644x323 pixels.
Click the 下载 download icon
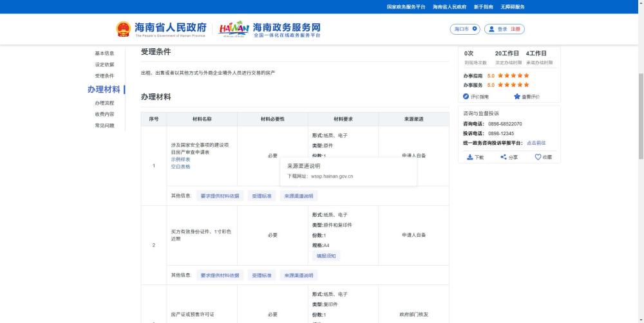point(470,157)
